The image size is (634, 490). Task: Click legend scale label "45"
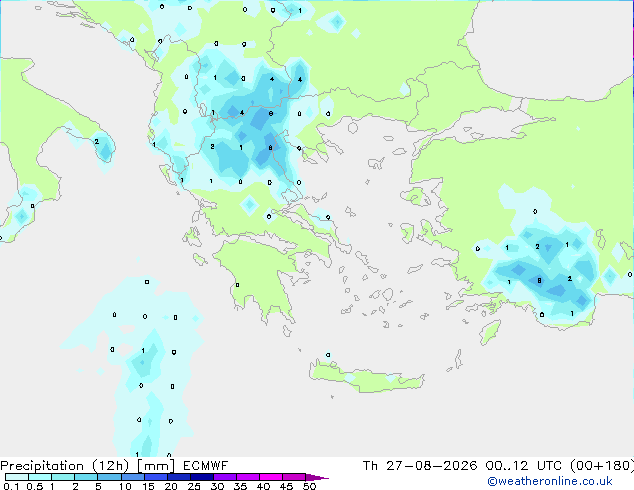click(286, 486)
